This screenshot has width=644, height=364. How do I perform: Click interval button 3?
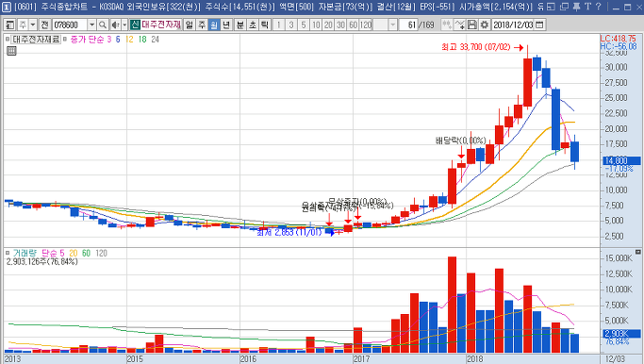point(291,25)
